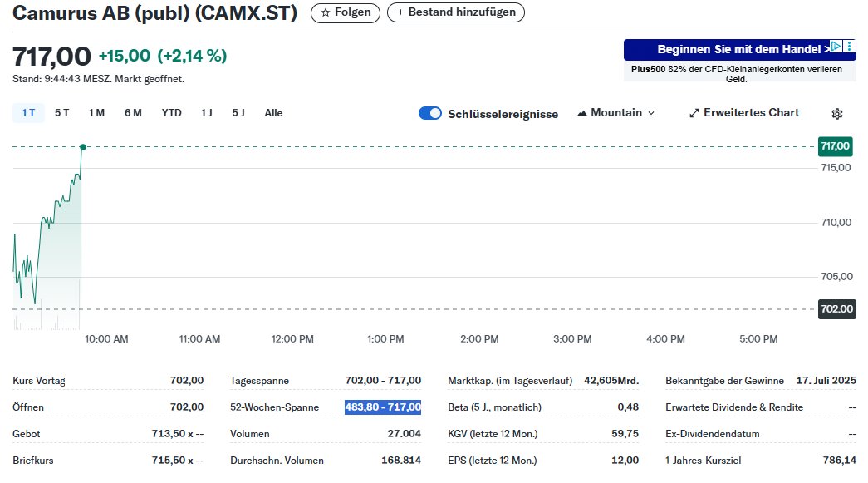Click Volumen value 27.004

[405, 434]
